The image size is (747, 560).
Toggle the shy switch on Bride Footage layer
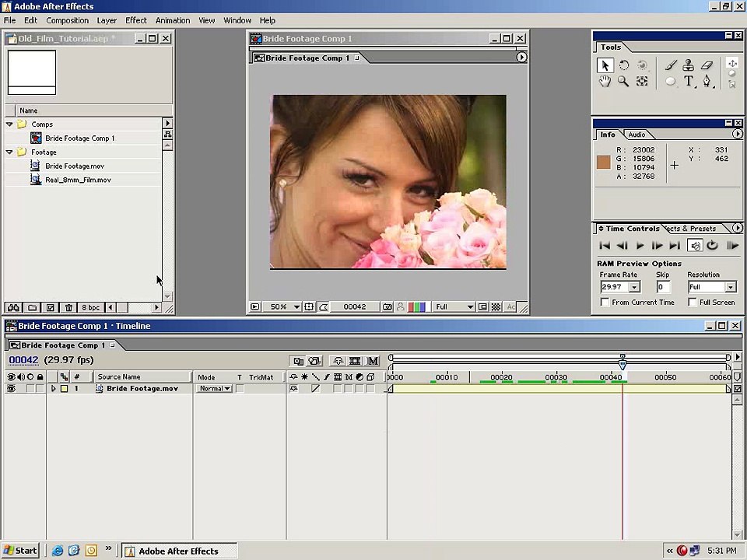click(293, 389)
